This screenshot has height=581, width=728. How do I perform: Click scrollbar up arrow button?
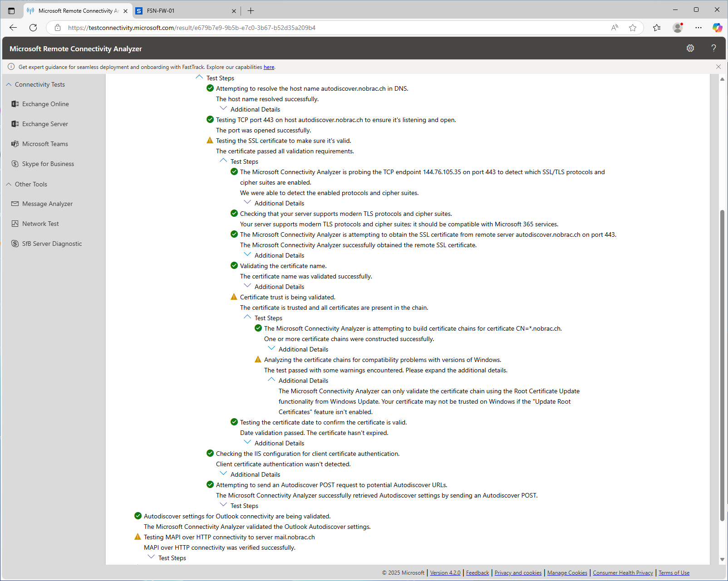pyautogui.click(x=722, y=79)
